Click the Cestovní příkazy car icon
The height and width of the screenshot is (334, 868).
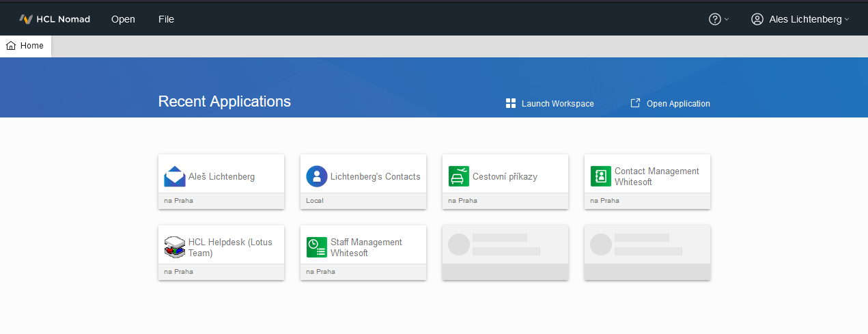click(x=459, y=176)
